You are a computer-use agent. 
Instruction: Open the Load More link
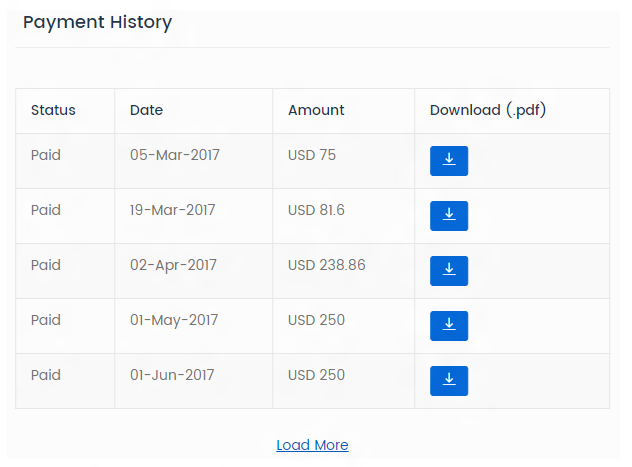point(312,445)
